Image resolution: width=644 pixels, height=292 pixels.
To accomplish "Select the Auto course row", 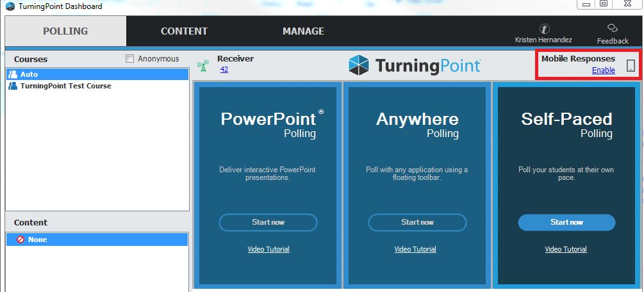I will (97, 74).
